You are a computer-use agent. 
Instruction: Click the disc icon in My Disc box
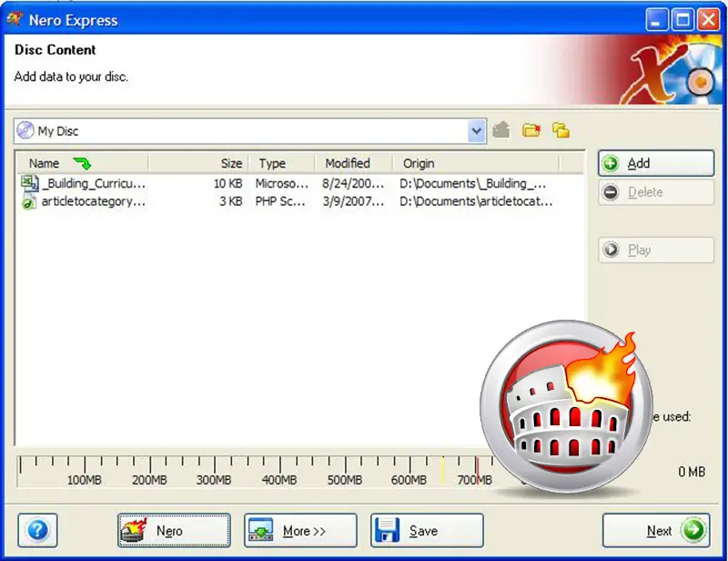pyautogui.click(x=25, y=130)
